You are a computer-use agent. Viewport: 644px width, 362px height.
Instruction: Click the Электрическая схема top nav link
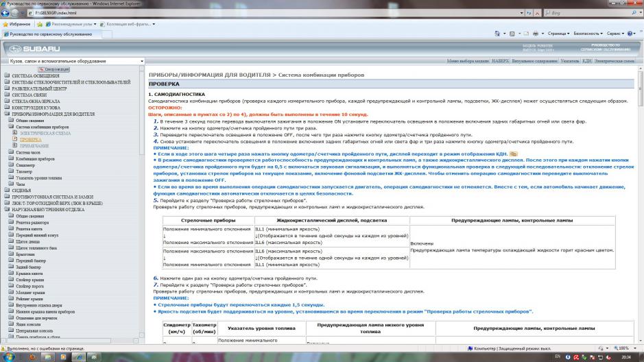click(614, 61)
